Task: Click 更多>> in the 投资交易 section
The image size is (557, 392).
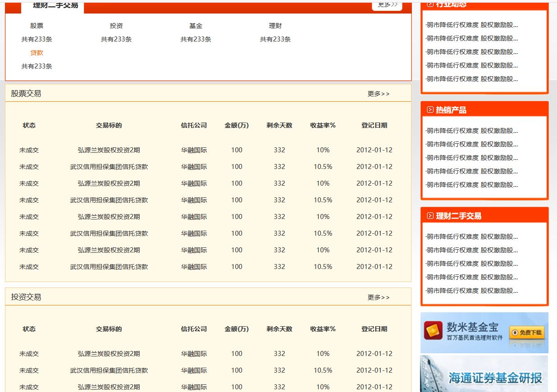Action: pos(379,297)
